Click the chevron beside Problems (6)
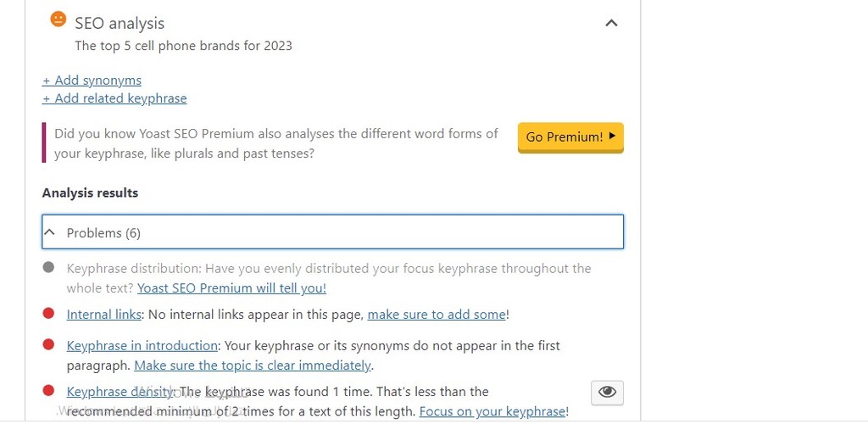 tap(50, 232)
